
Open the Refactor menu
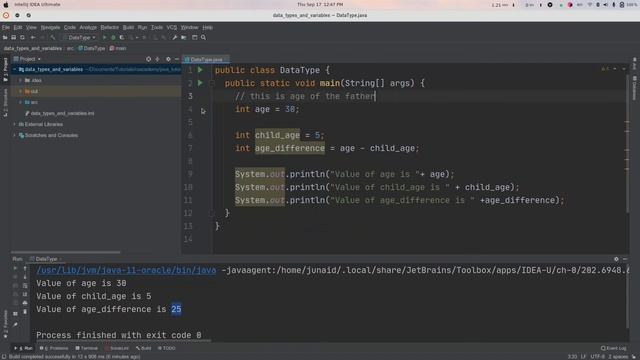(109, 27)
